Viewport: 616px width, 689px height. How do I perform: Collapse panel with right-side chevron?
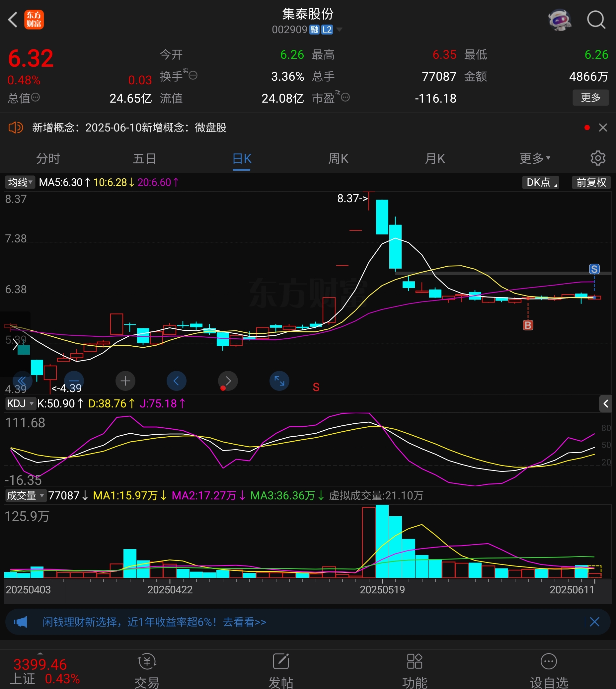(x=605, y=403)
